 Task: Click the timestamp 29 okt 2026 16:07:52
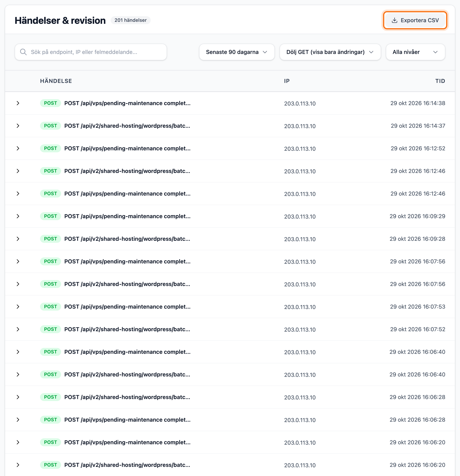click(x=418, y=329)
